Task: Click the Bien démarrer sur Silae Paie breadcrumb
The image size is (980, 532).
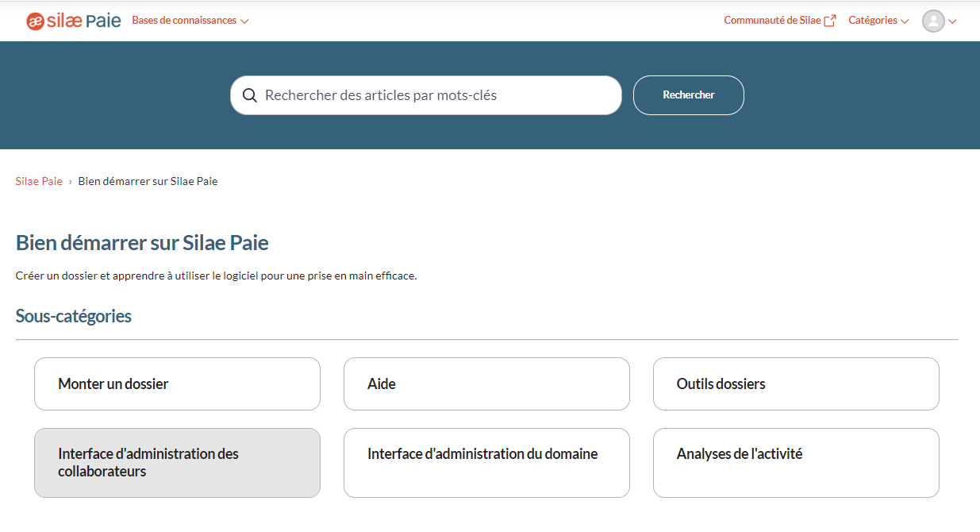Action: (148, 181)
